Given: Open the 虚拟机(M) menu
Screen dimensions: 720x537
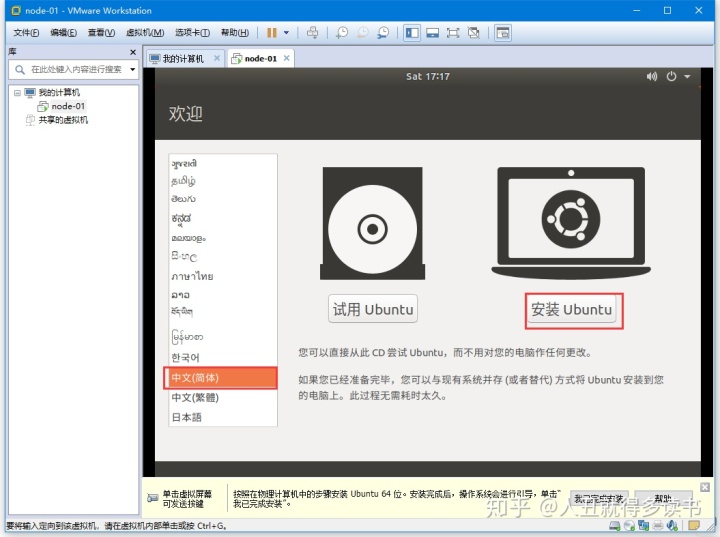Looking at the screenshot, I should pos(145,33).
